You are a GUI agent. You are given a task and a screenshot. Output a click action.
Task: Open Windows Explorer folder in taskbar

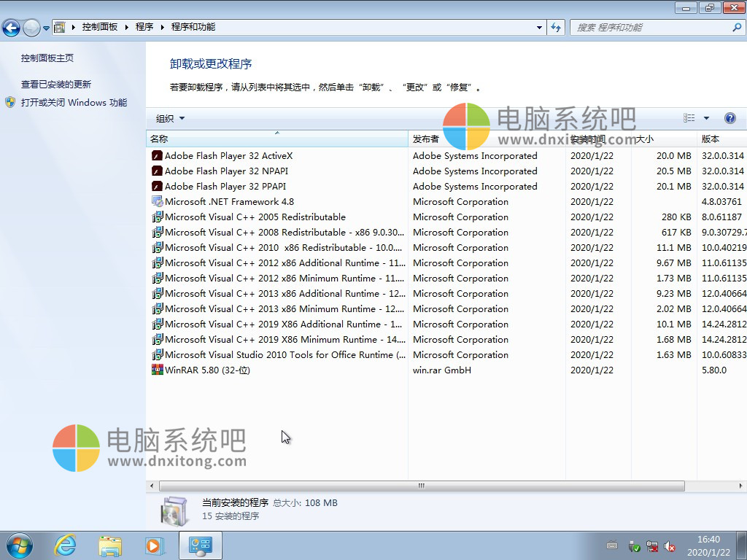[110, 545]
